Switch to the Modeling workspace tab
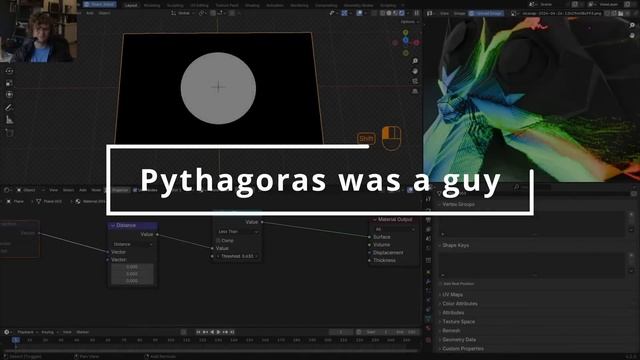Viewport: 640px width, 360px height. [152, 5]
